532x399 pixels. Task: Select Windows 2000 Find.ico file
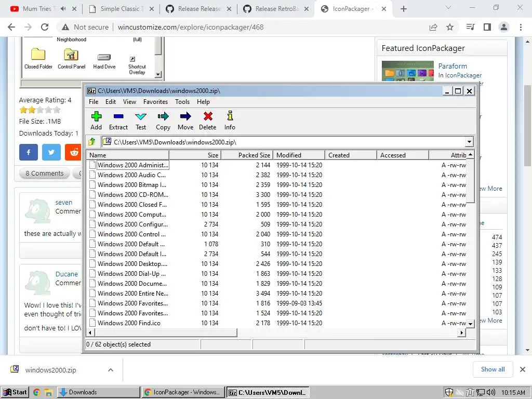pos(129,323)
